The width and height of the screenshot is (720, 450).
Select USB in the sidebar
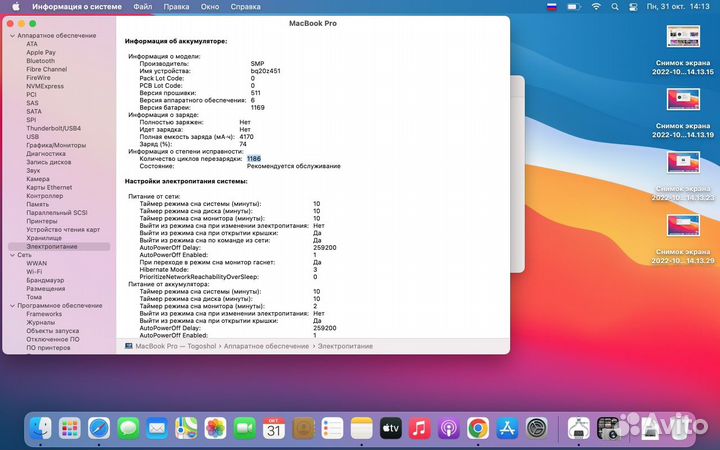(33, 136)
